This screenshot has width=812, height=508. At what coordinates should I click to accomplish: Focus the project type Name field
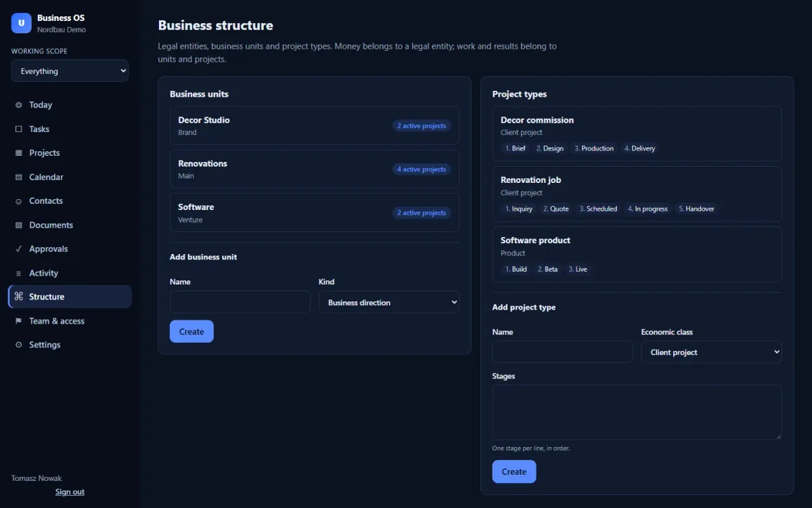tap(562, 352)
